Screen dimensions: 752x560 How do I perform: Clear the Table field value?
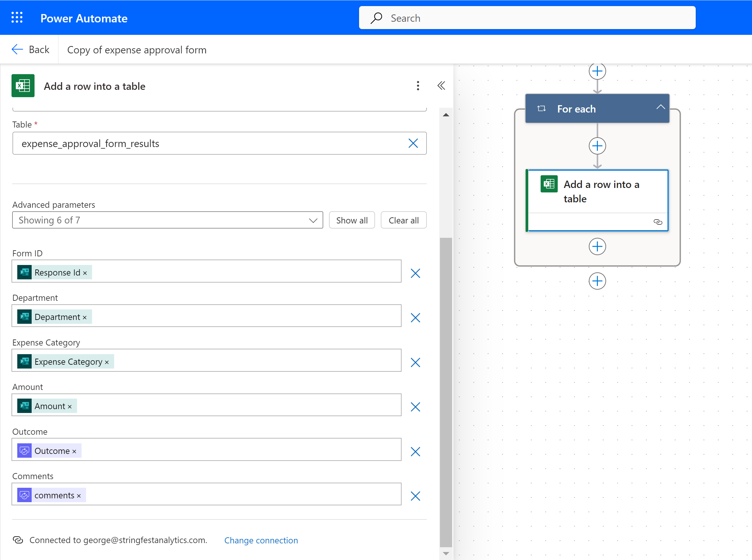(x=413, y=144)
